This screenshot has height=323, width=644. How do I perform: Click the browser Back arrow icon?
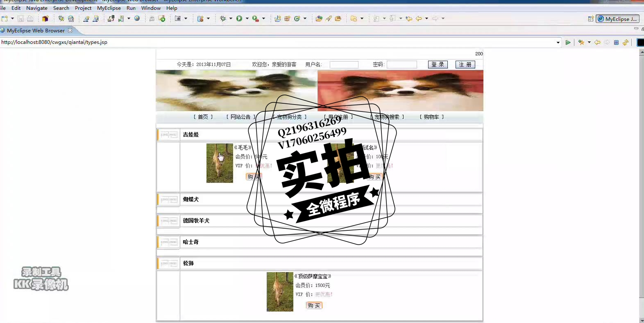[597, 42]
